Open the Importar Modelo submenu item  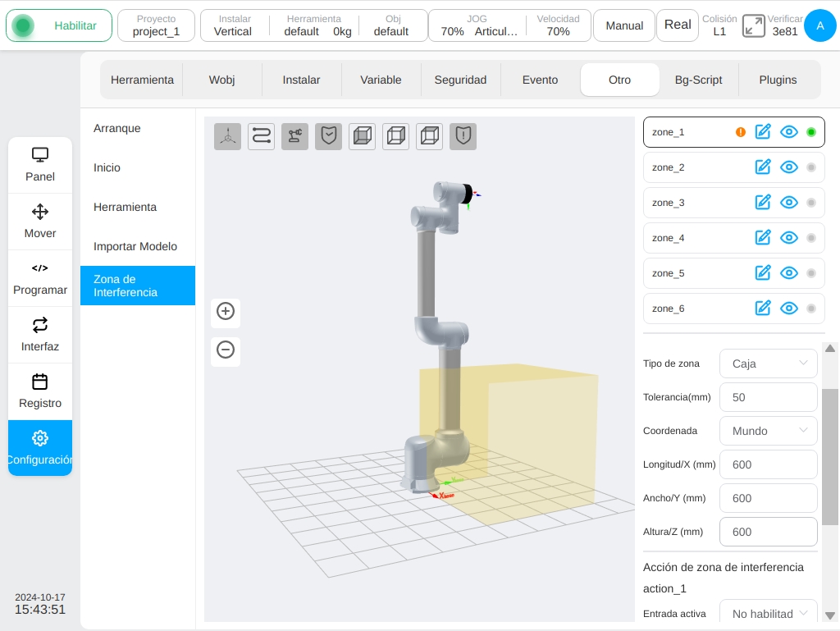pos(138,246)
